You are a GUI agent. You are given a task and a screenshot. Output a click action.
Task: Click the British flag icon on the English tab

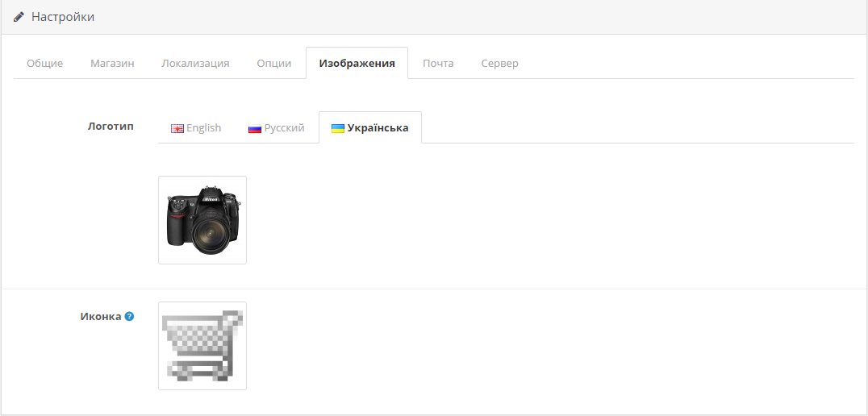tap(177, 128)
